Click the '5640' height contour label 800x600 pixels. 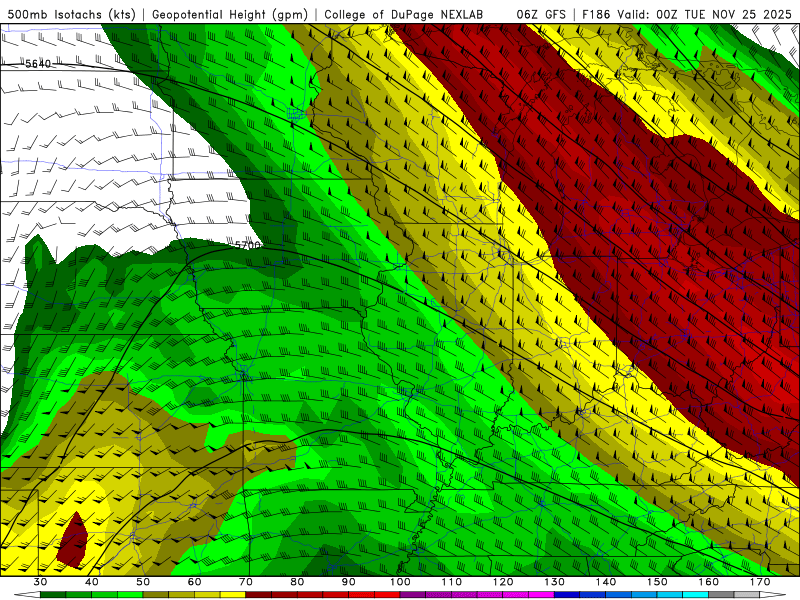(38, 64)
